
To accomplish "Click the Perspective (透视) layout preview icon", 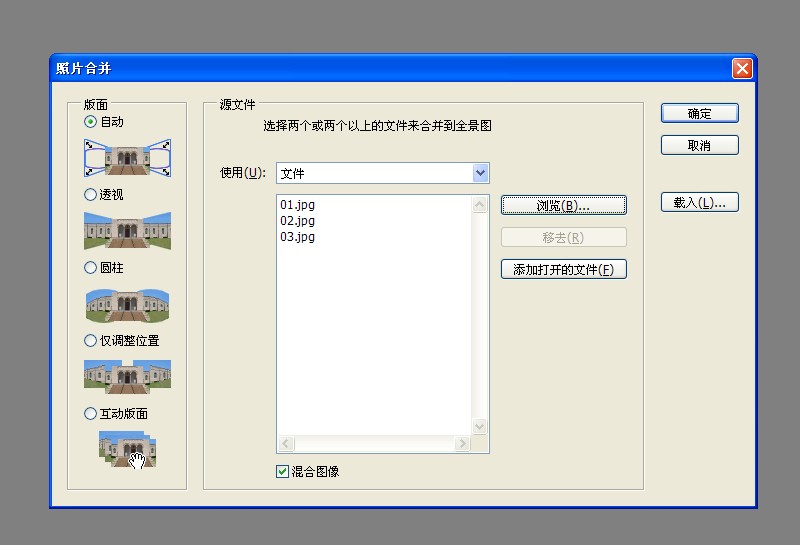I will (128, 231).
